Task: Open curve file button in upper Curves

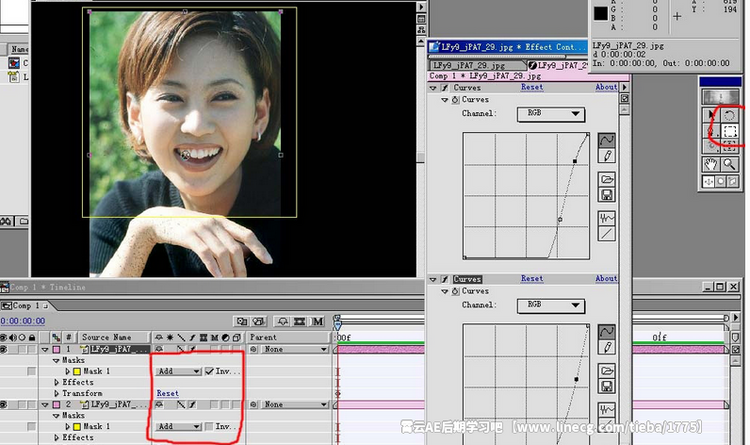Action: point(607,179)
